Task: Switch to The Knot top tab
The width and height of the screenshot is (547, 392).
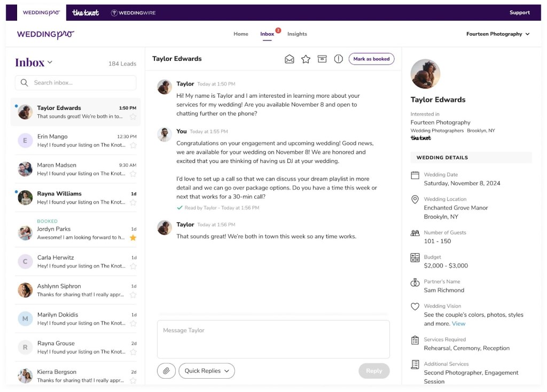Action: coord(85,13)
